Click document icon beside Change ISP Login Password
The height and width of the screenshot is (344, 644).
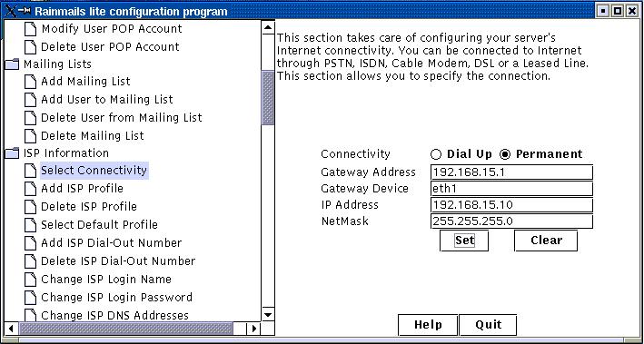30,298
